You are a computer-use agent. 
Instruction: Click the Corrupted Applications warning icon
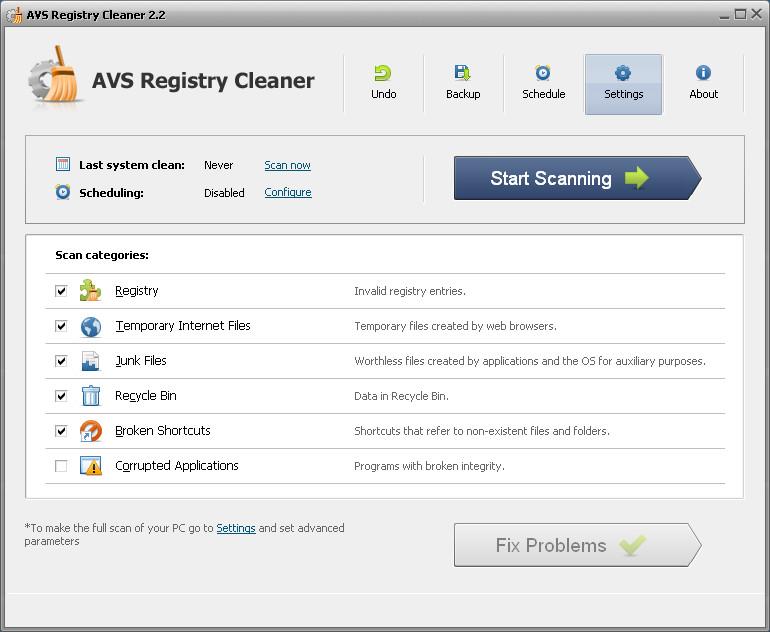pyautogui.click(x=91, y=466)
